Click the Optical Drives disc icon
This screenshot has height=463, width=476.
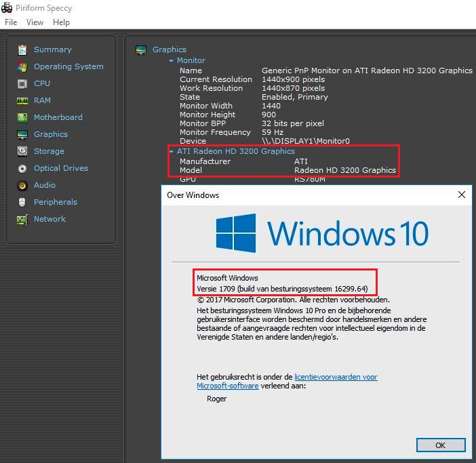tap(22, 168)
